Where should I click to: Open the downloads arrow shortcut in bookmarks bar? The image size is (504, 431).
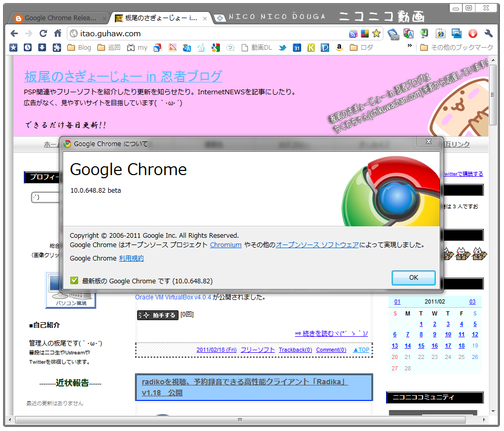point(42,48)
